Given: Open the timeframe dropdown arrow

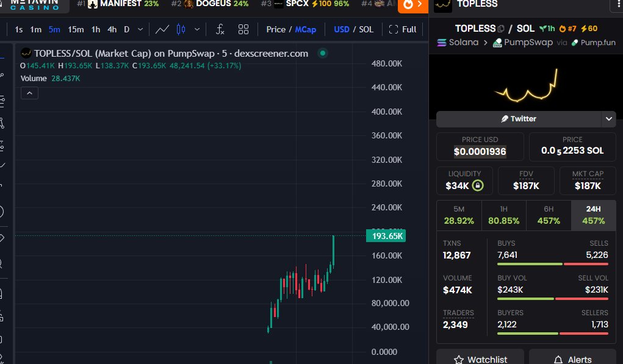Looking at the screenshot, I should click(140, 29).
